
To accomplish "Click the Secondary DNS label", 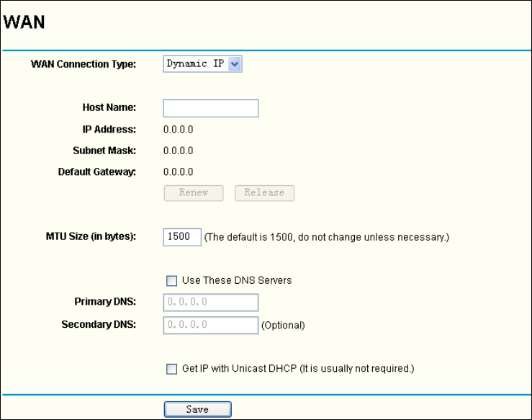I will [99, 325].
